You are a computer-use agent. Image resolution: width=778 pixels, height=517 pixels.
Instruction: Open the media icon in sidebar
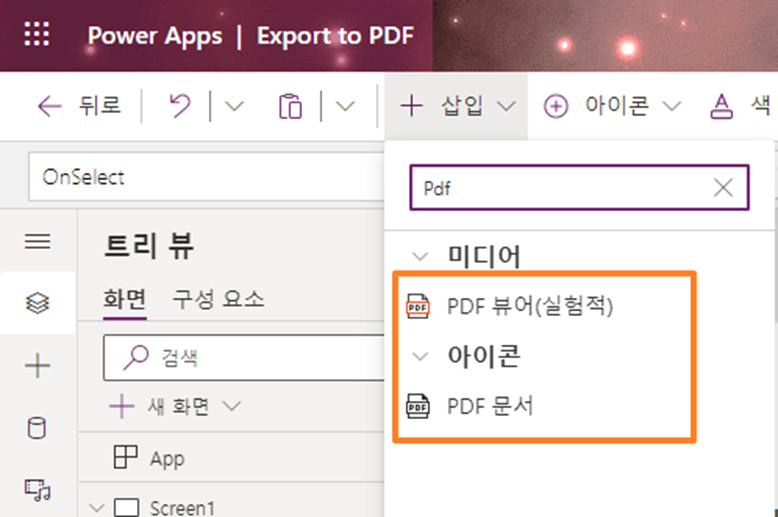click(38, 490)
